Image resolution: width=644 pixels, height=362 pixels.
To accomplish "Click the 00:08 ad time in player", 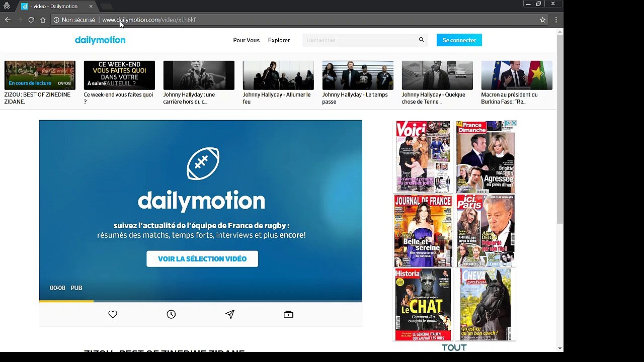I will coord(57,288).
